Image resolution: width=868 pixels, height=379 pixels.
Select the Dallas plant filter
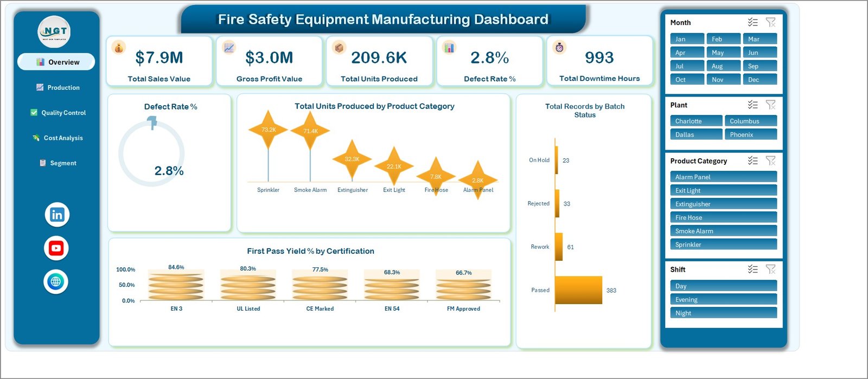697,134
